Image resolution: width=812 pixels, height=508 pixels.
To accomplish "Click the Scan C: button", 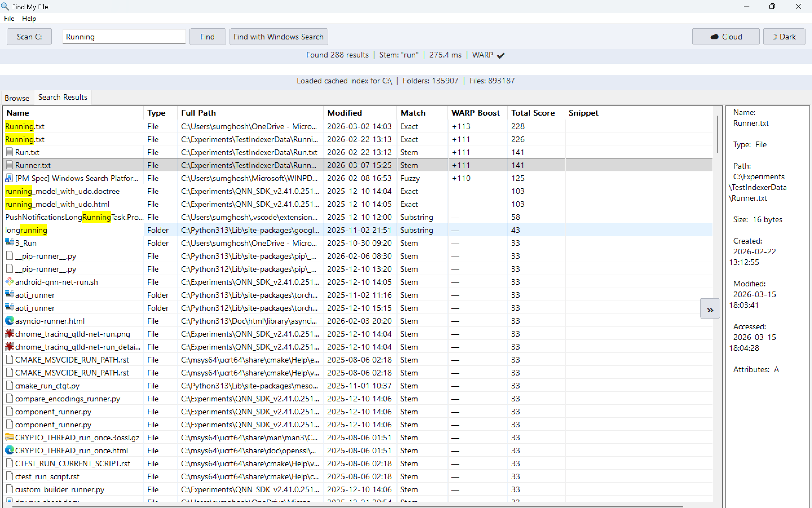I will 29,37.
